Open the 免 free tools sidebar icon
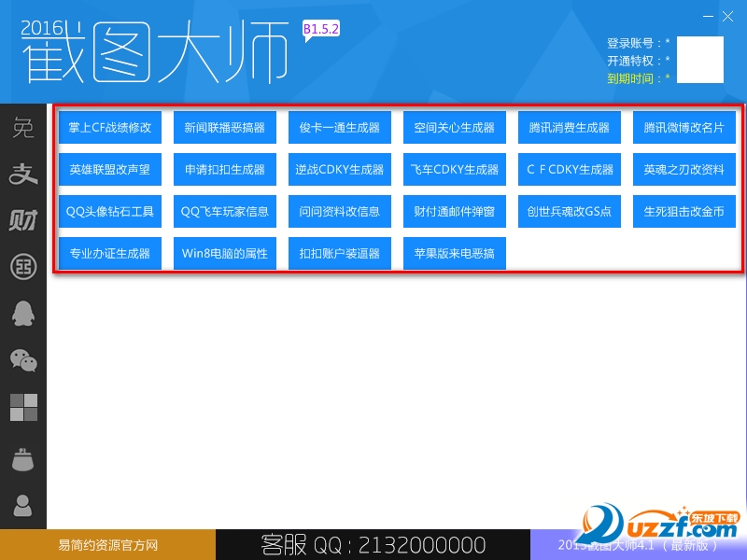Image resolution: width=747 pixels, height=560 pixels. tap(23, 128)
